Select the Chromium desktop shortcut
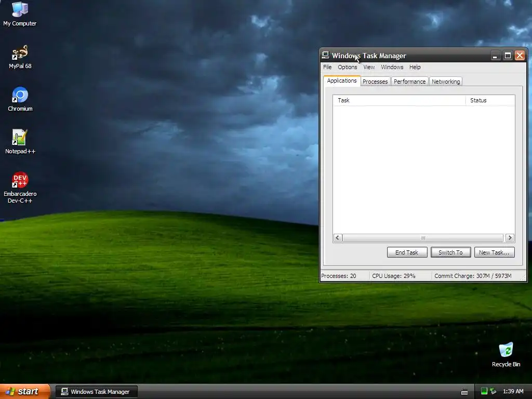The width and height of the screenshot is (532, 399). (20, 99)
